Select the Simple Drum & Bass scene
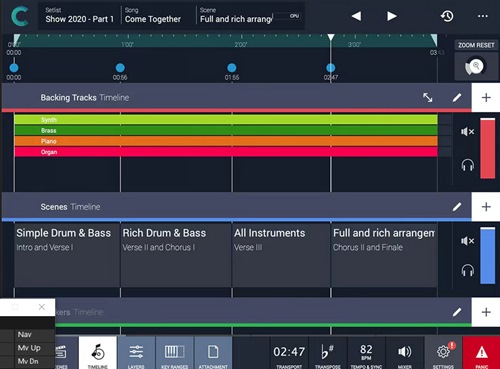Screen dimensions: 500x369 coord(67,255)
